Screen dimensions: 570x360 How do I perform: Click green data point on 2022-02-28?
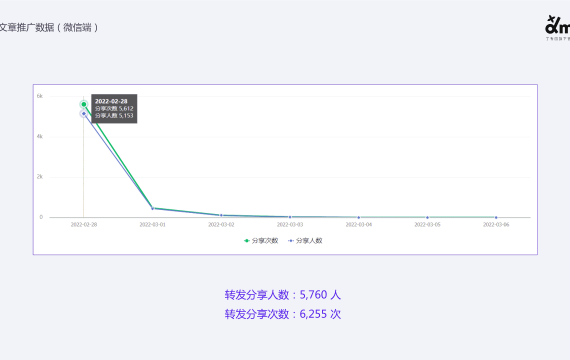click(x=84, y=104)
